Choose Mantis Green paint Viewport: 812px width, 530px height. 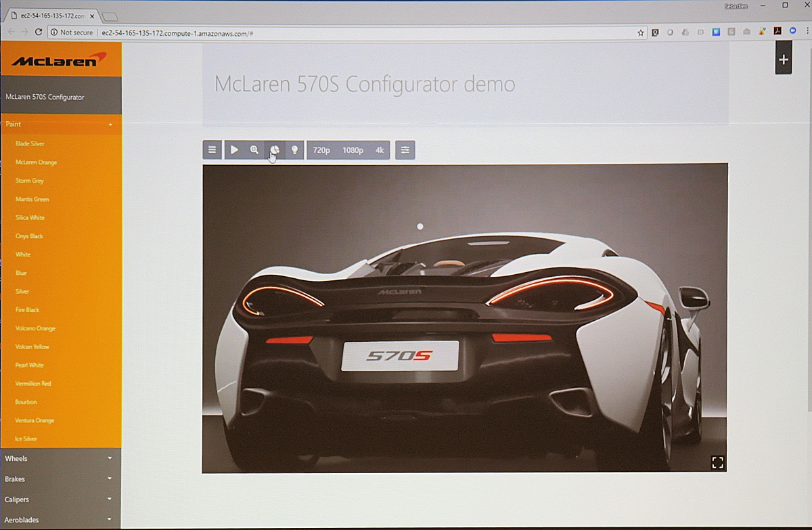[32, 200]
